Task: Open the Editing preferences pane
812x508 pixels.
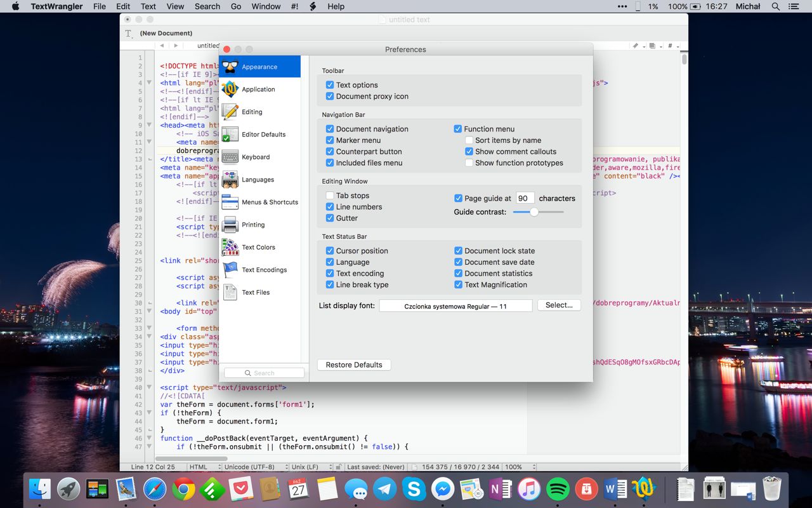Action: [x=259, y=112]
